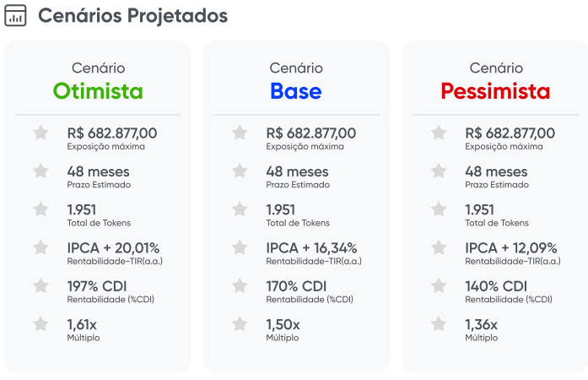Click the star beside 1,36x Múltiplo
Image resolution: width=588 pixels, height=380 pixels.
(439, 324)
